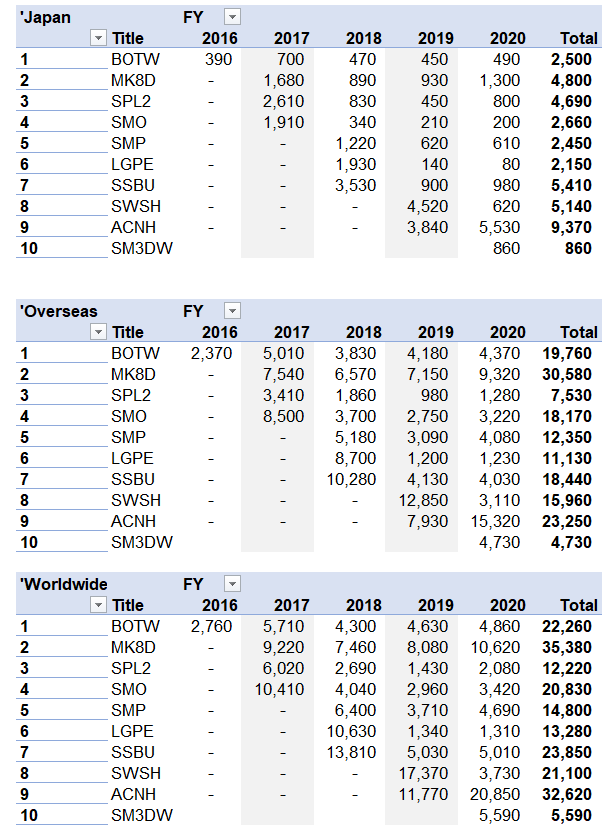This screenshot has height=839, width=608.
Task: Select MK8D title cell in Overseas table
Action: [x=133, y=374]
